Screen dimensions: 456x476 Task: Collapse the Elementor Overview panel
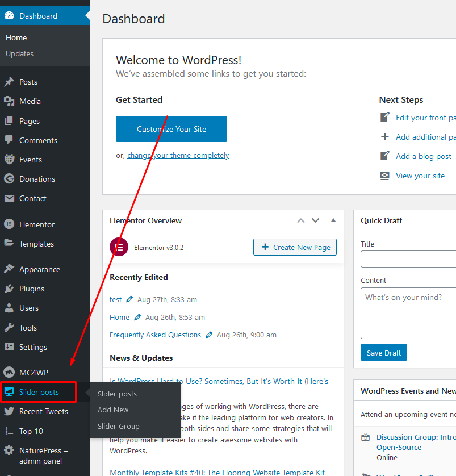(333, 220)
